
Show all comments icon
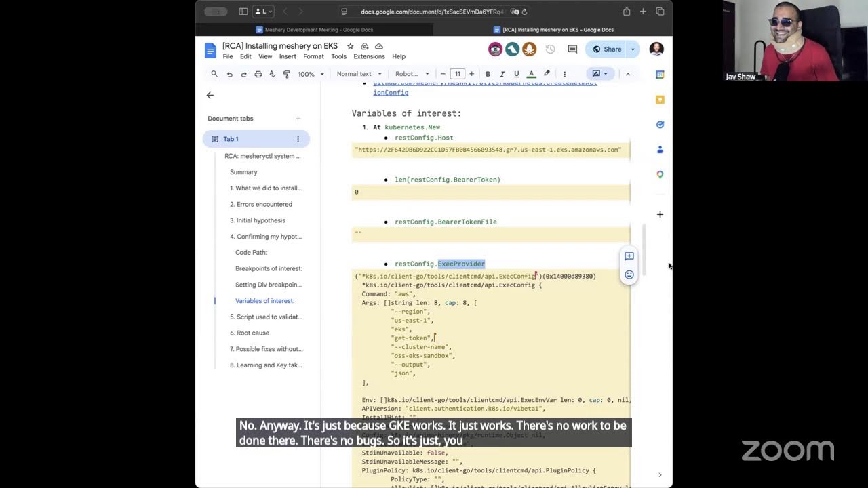(572, 49)
